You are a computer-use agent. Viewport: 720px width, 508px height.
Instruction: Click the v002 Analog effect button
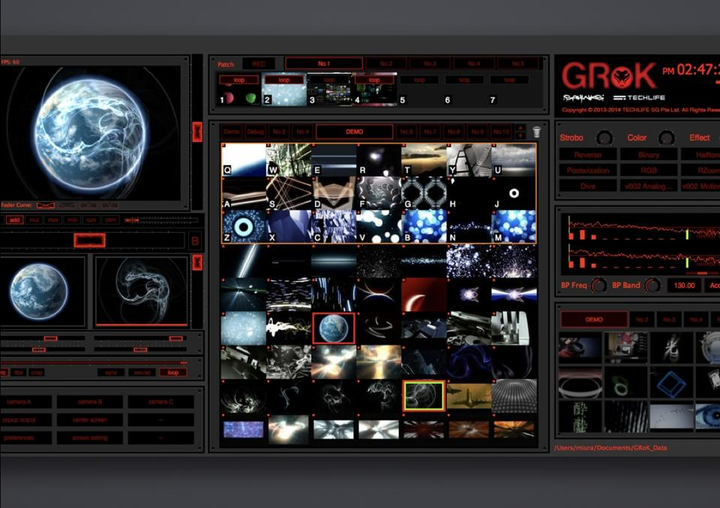[x=648, y=186]
